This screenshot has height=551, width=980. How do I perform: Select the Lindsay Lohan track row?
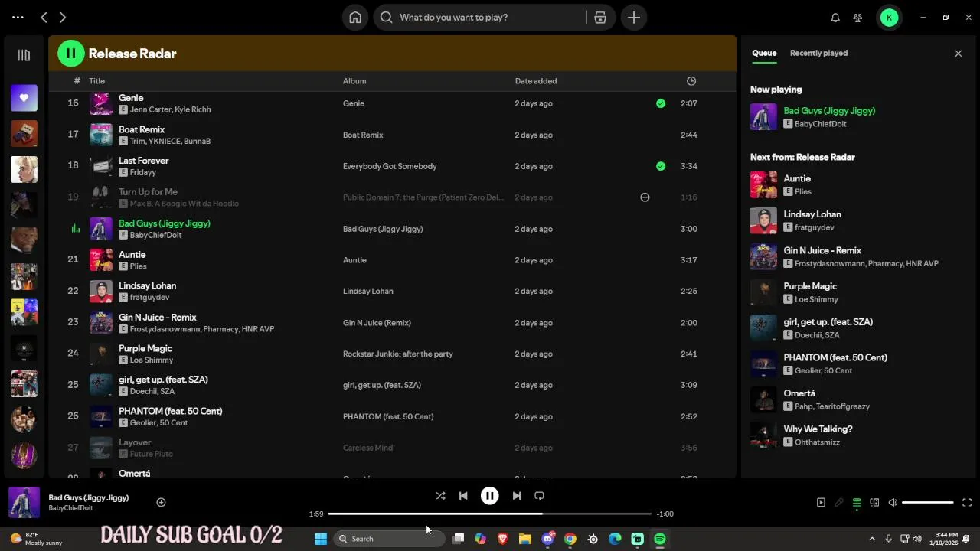pyautogui.click(x=392, y=292)
